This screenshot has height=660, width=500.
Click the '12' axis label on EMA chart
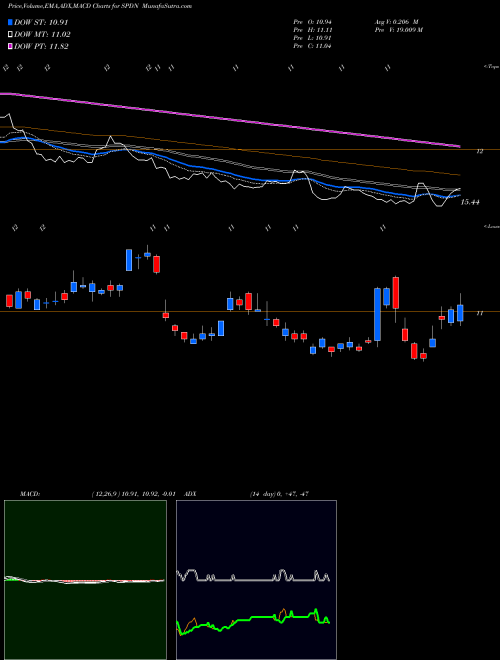point(479,151)
